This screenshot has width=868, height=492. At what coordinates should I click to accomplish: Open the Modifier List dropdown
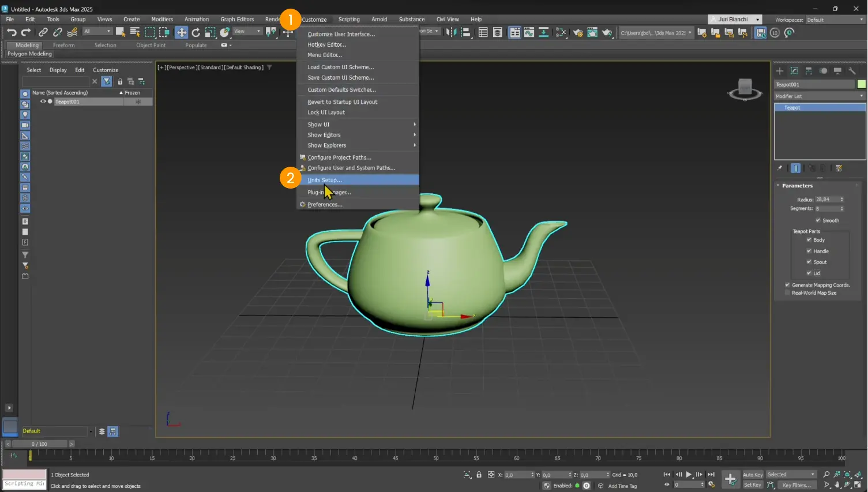[820, 96]
